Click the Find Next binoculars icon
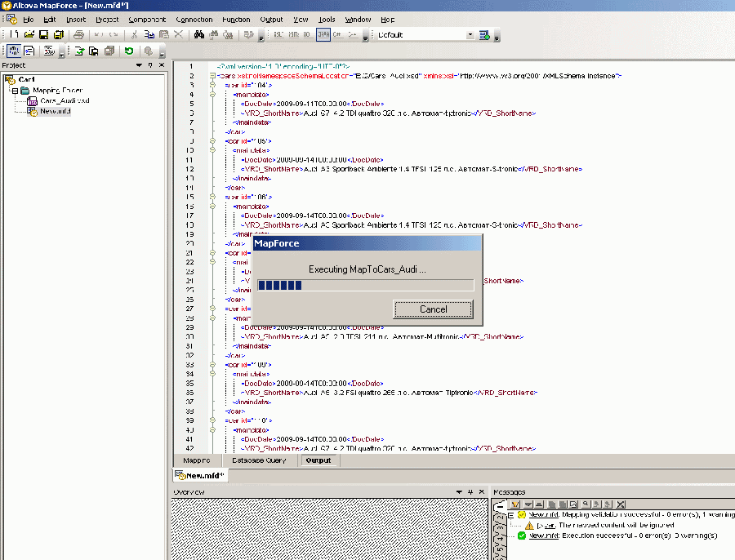 click(214, 34)
